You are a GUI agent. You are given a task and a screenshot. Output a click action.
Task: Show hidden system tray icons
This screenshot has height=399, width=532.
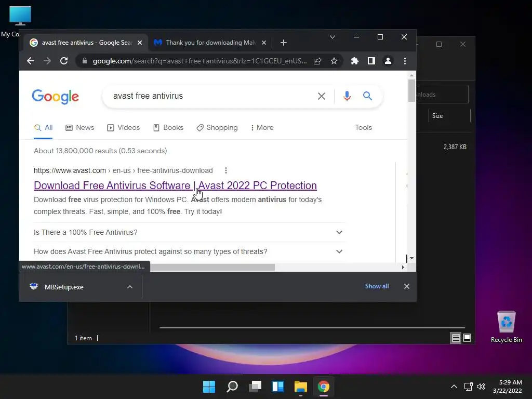(454, 387)
